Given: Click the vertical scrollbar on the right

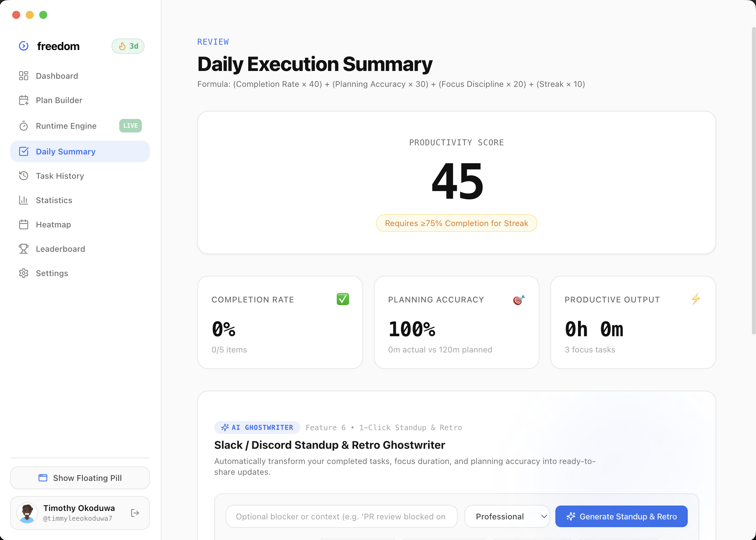Looking at the screenshot, I should pyautogui.click(x=753, y=181).
